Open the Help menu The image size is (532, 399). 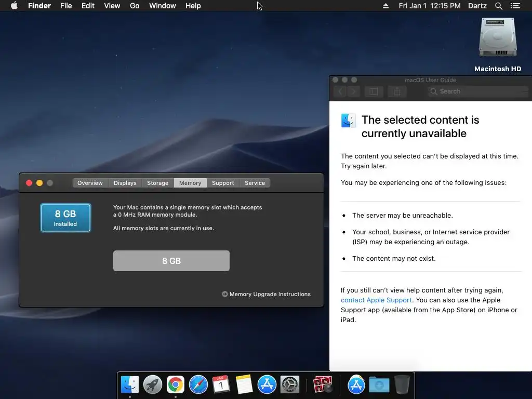[193, 6]
